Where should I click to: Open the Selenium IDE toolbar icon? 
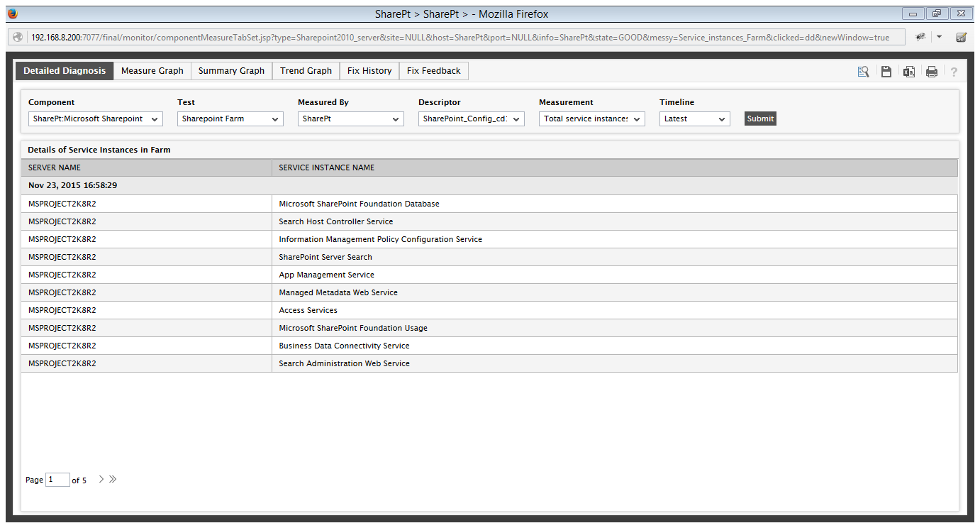[x=962, y=37]
